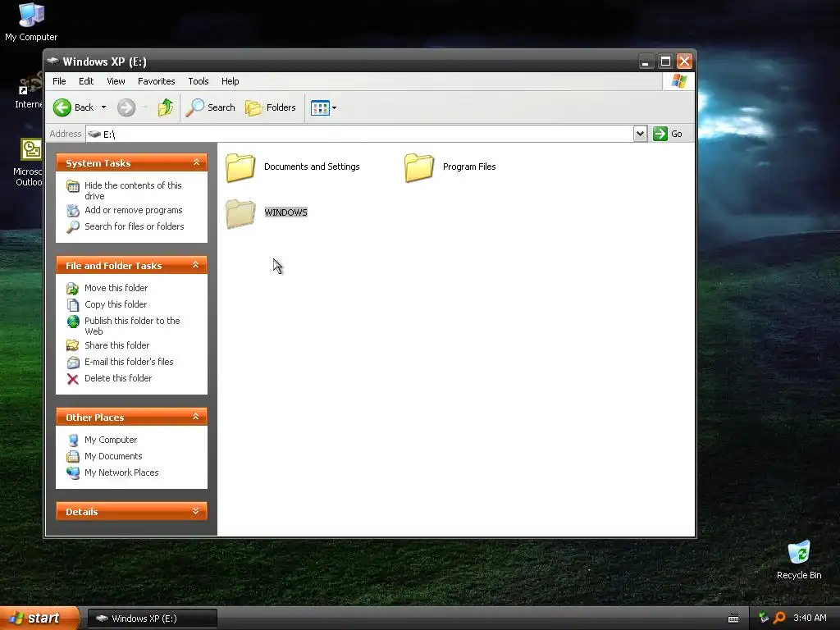The width and height of the screenshot is (840, 630).
Task: Click Copy this folder link
Action: pos(116,304)
